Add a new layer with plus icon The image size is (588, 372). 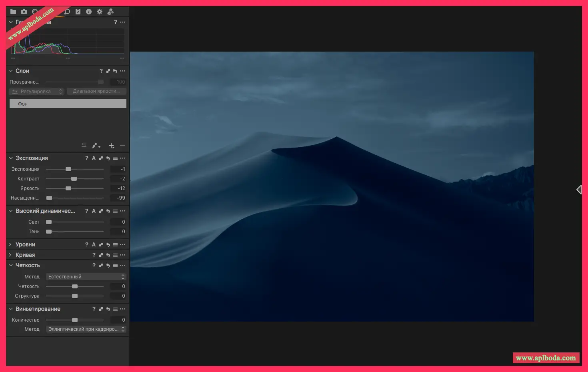pyautogui.click(x=111, y=146)
